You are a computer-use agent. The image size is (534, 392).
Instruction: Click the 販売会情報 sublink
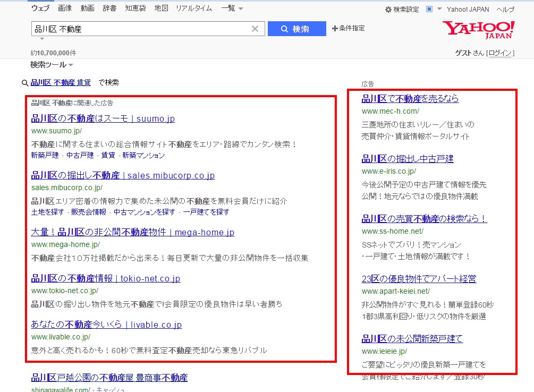[x=89, y=212]
